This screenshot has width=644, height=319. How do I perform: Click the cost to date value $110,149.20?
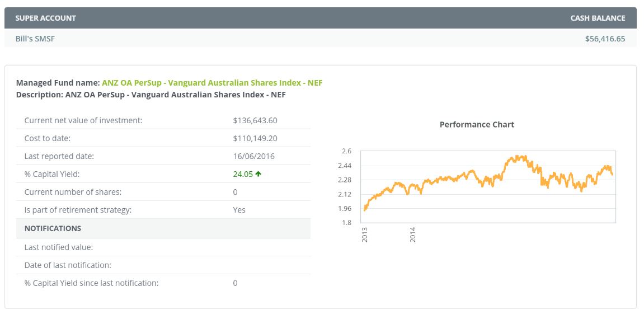(255, 138)
